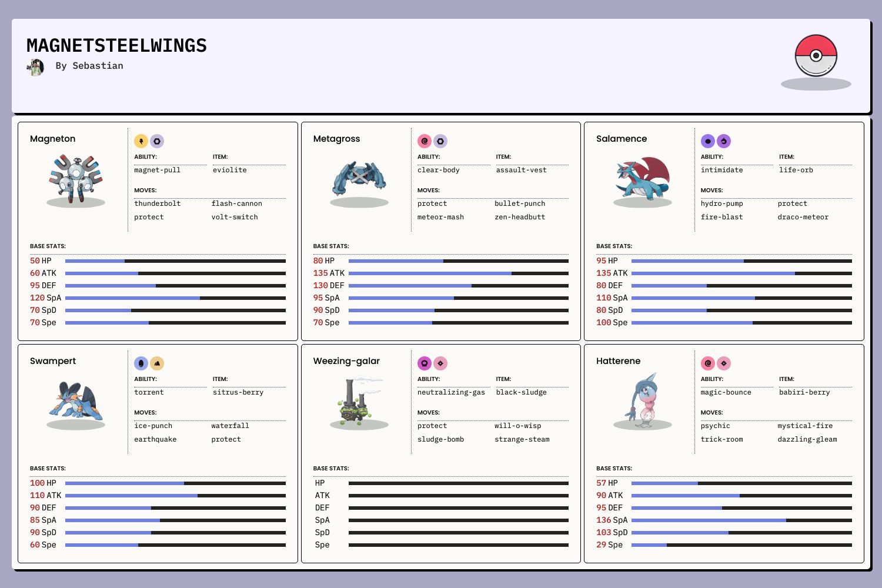The width and height of the screenshot is (882, 588).
Task: Click the Salamence name heading
Action: point(622,139)
